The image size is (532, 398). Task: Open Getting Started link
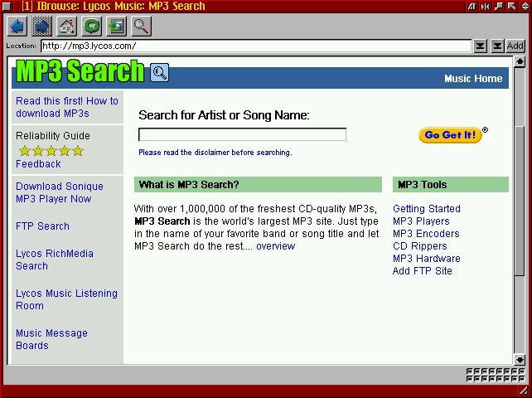(427, 208)
